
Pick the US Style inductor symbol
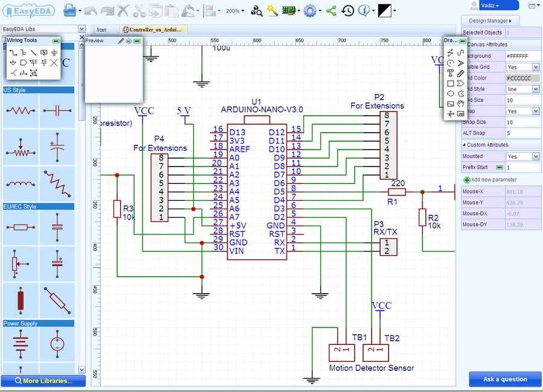(21, 184)
